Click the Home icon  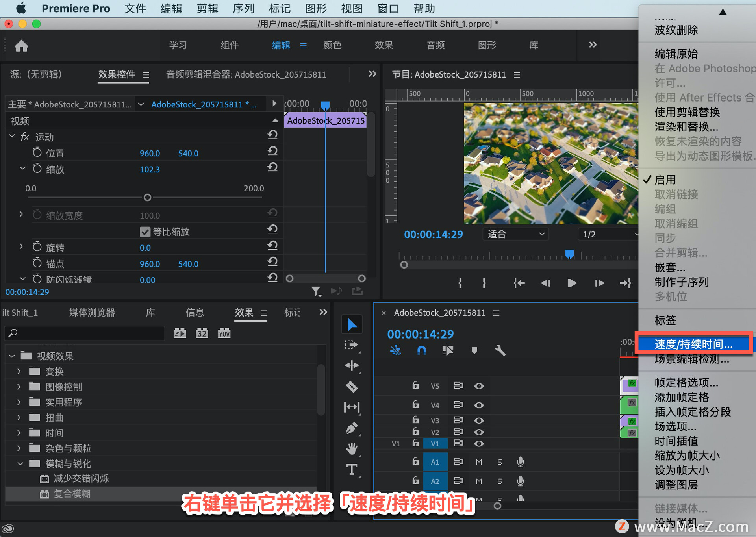click(21, 46)
